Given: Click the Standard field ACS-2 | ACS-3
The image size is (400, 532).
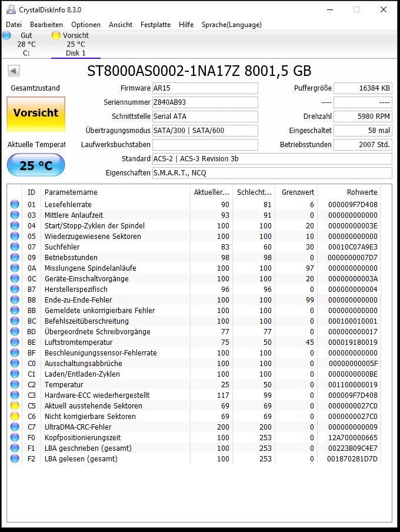Looking at the screenshot, I should click(272, 159).
